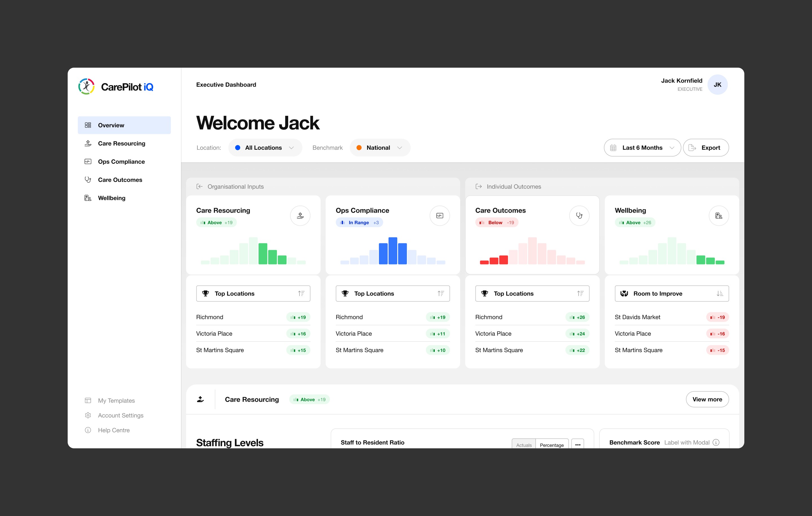Expand the National benchmark dropdown

(x=380, y=148)
